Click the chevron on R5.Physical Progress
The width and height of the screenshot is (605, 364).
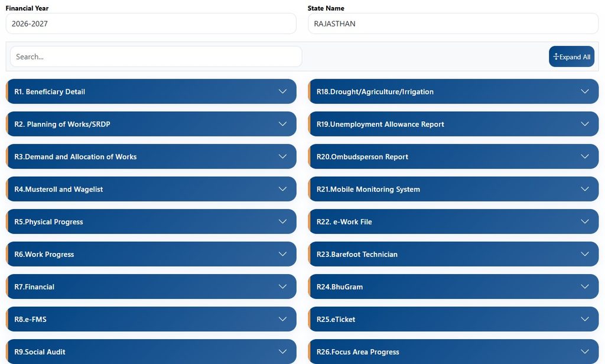click(x=282, y=222)
